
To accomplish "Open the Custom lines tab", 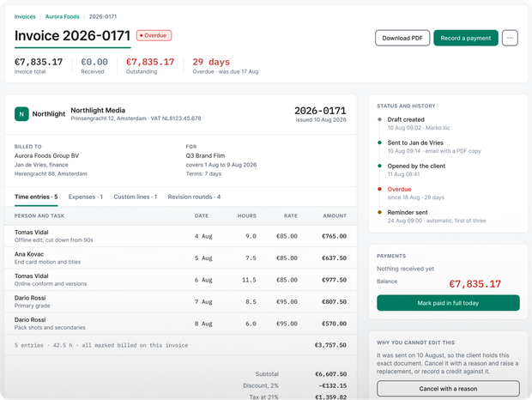I will click(135, 197).
